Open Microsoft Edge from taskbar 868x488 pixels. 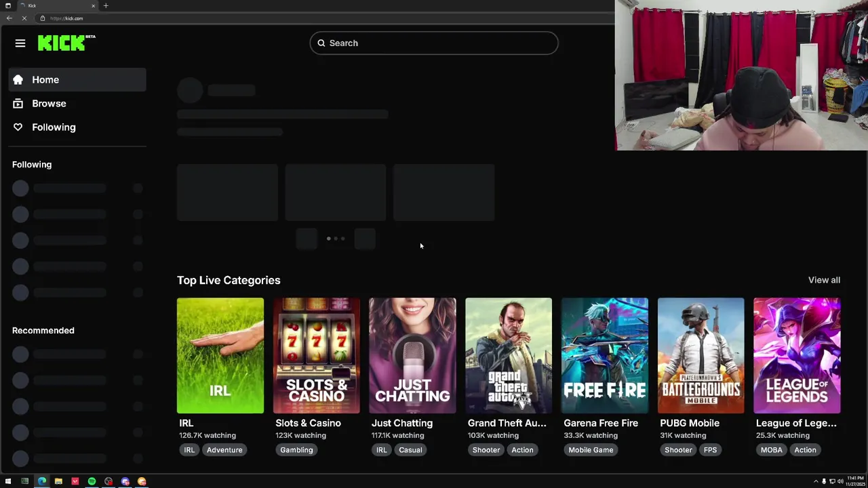pyautogui.click(x=42, y=481)
